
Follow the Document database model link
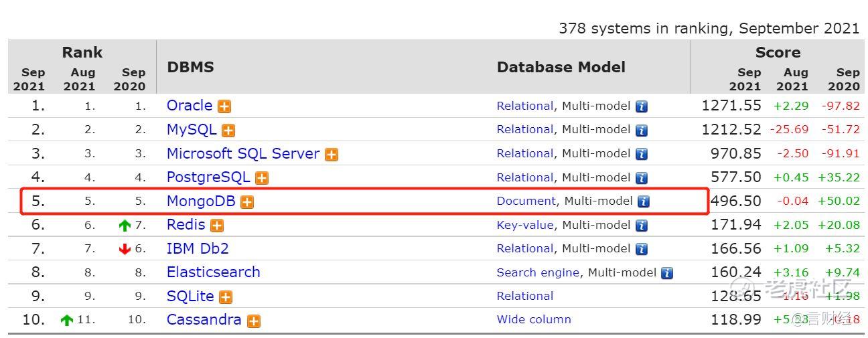click(526, 201)
